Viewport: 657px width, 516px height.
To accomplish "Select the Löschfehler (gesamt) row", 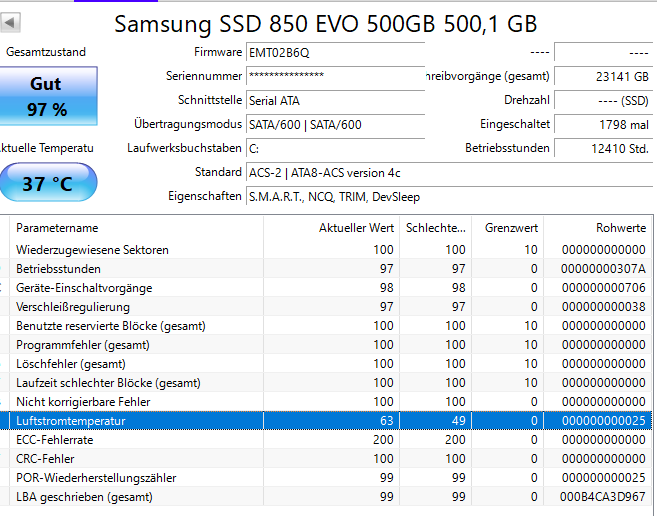I will (x=326, y=363).
